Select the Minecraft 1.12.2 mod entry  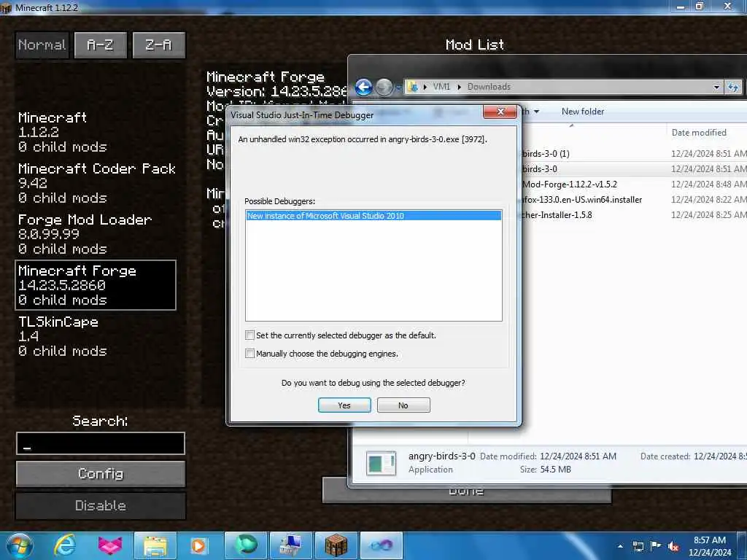(96, 132)
